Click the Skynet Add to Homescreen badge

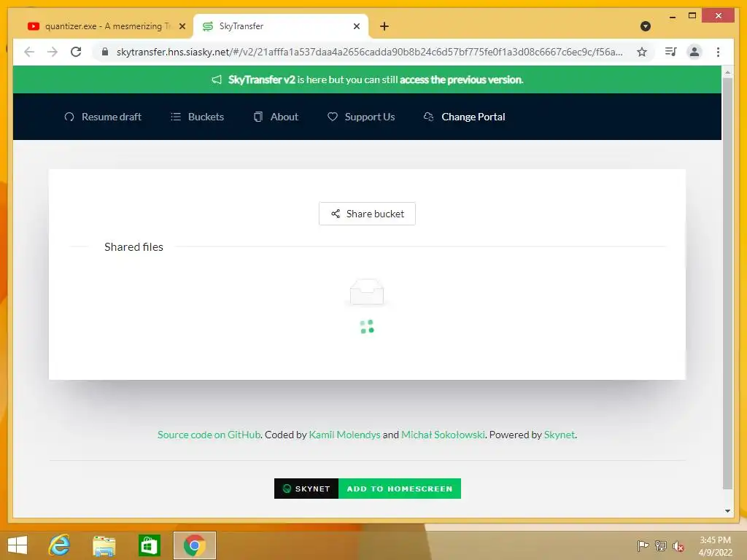pyautogui.click(x=368, y=489)
